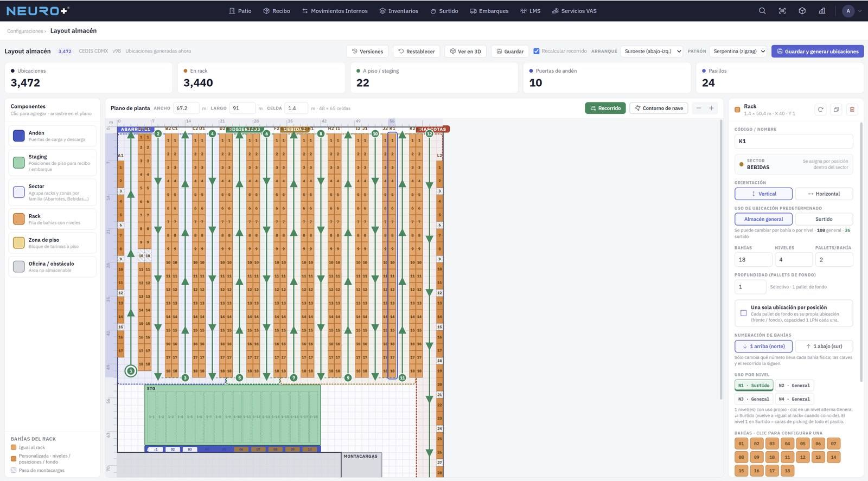Open the Servicios VAS menu

tap(574, 11)
